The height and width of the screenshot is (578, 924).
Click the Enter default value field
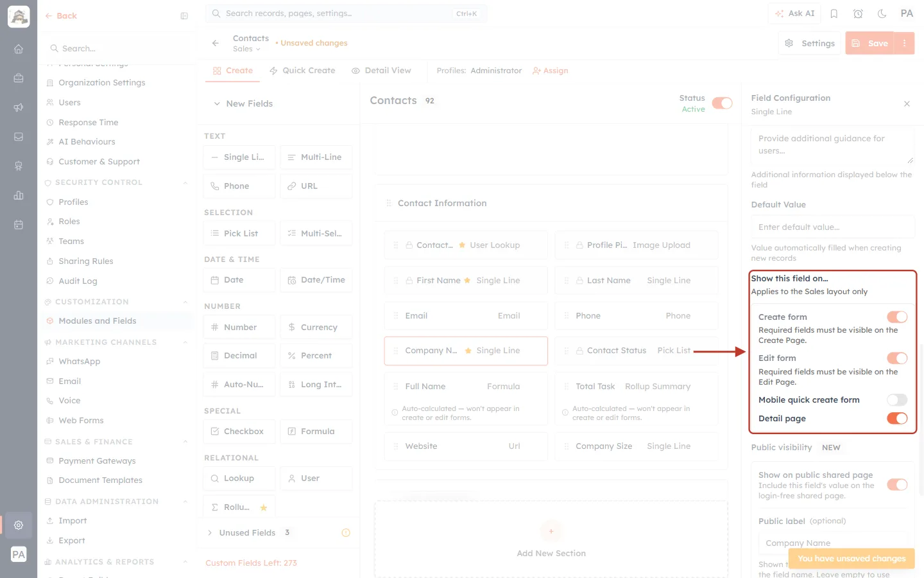(833, 227)
